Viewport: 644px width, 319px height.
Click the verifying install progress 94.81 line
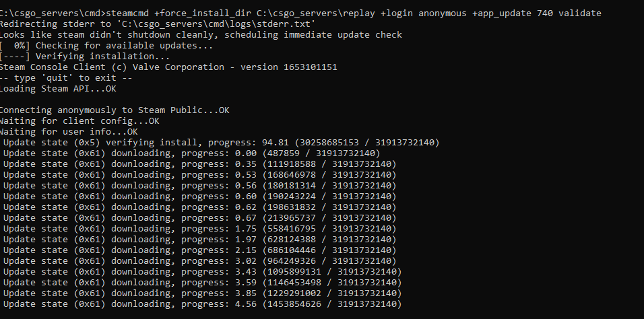pos(221,143)
